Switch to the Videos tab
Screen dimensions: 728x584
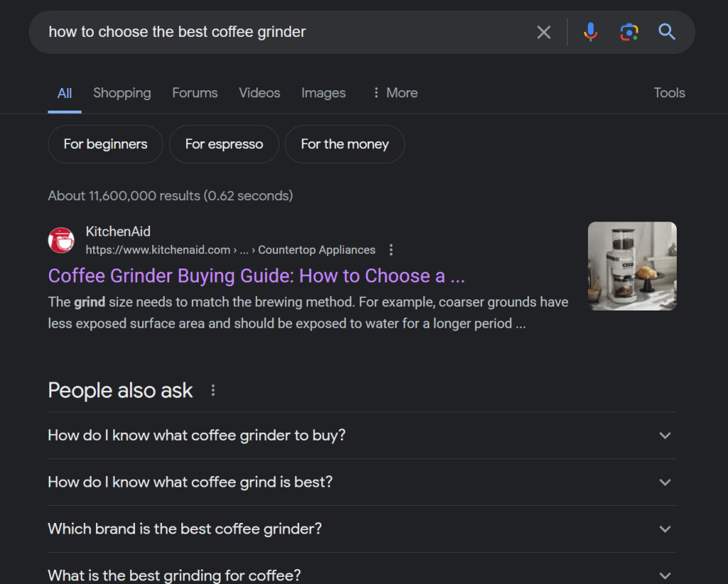(259, 93)
